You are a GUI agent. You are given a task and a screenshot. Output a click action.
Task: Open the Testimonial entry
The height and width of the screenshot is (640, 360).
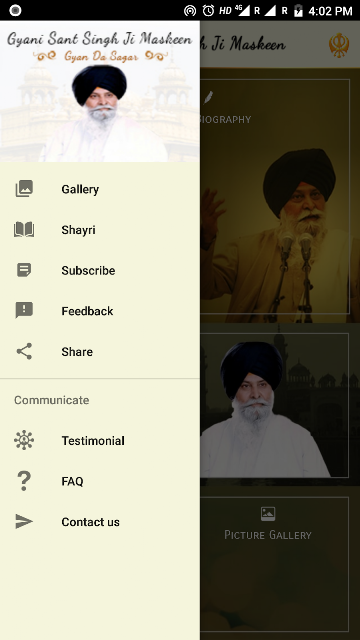coord(100,440)
